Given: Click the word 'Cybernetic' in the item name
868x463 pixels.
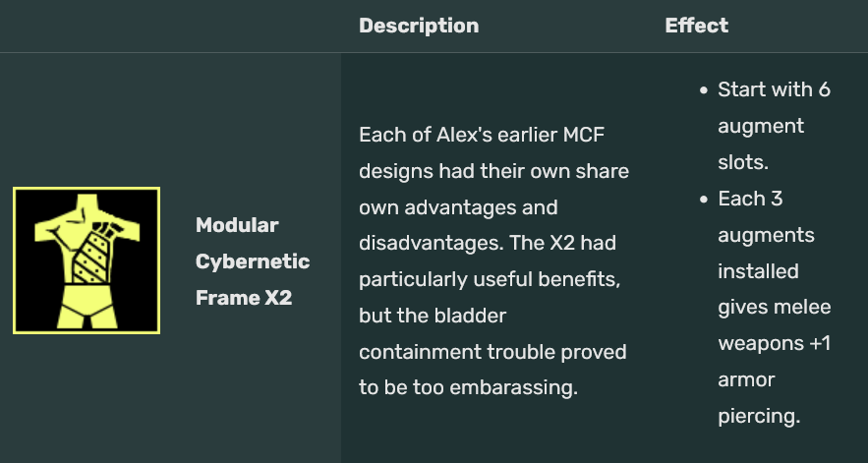Looking at the screenshot, I should [x=252, y=261].
